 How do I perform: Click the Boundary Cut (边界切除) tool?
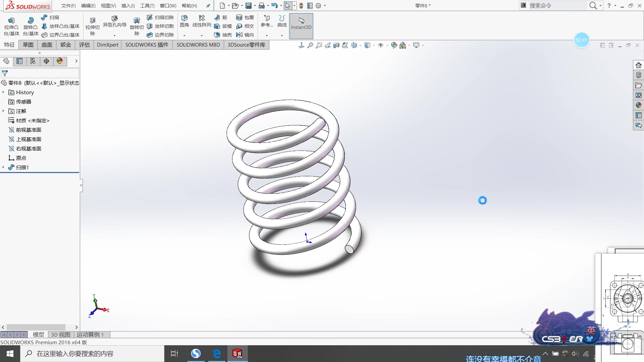tap(160, 35)
